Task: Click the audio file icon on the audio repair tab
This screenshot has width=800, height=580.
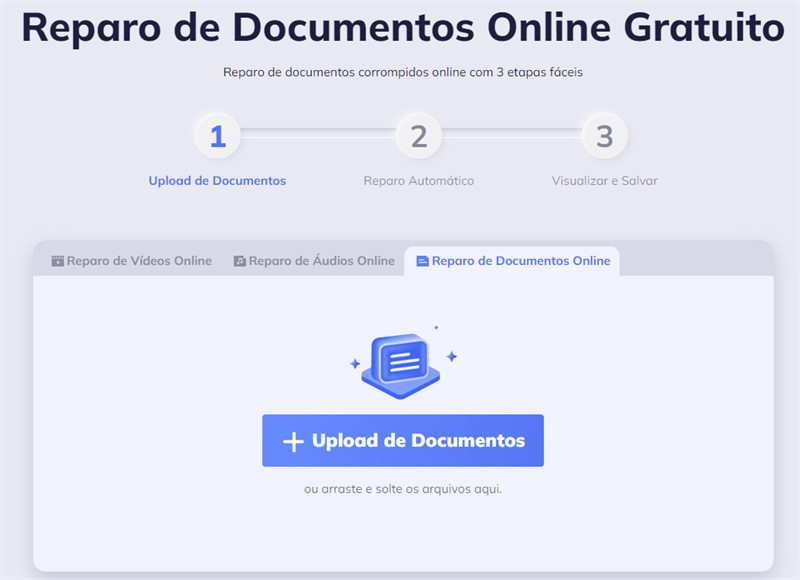Action: (239, 260)
